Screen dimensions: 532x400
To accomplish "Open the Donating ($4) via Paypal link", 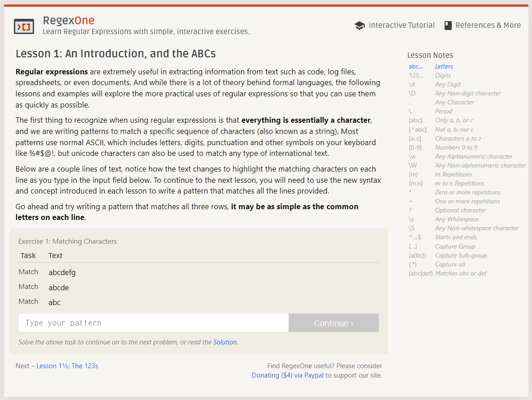I will click(x=287, y=375).
